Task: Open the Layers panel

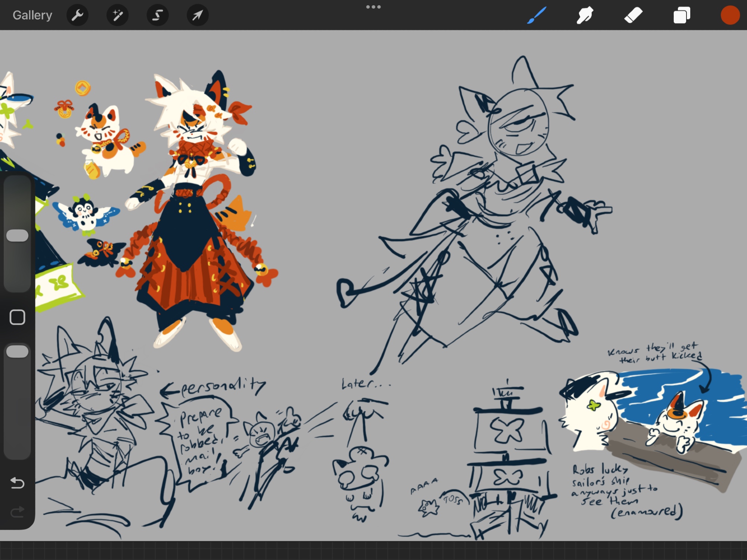Action: (x=682, y=15)
